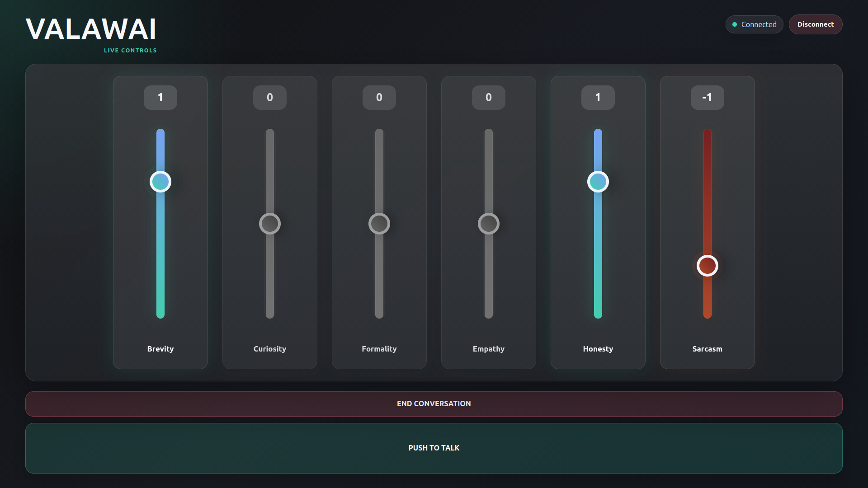Click the Curiosity value badge showing 0
The height and width of the screenshot is (488, 868).
click(270, 98)
